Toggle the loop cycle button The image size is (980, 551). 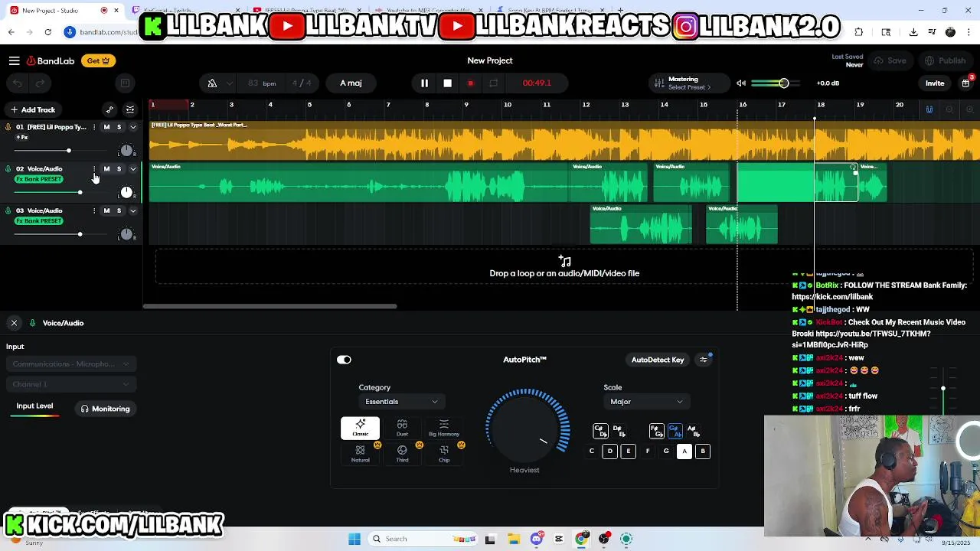[x=493, y=83]
